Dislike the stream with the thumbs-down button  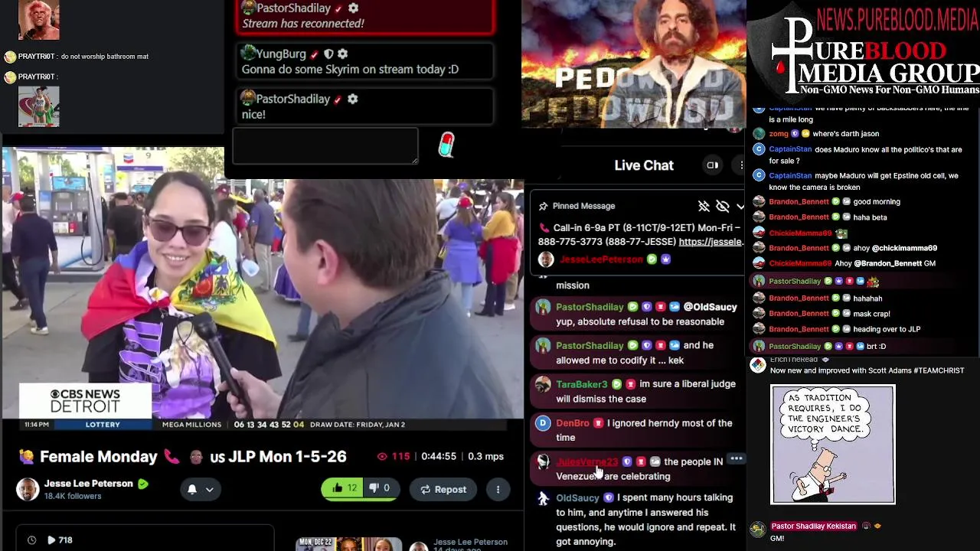click(380, 488)
